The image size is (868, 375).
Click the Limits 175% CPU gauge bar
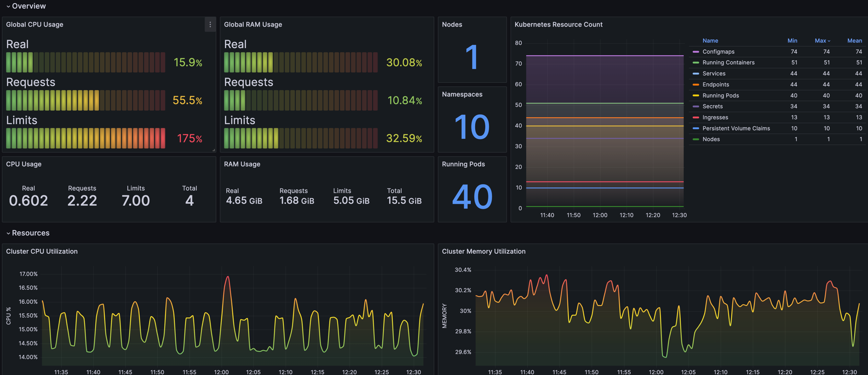pyautogui.click(x=86, y=138)
